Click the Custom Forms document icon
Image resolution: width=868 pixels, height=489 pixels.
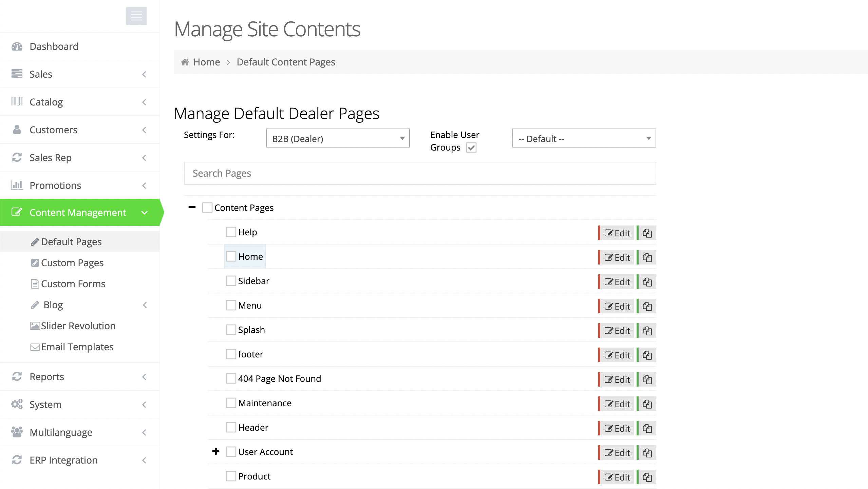coord(35,284)
